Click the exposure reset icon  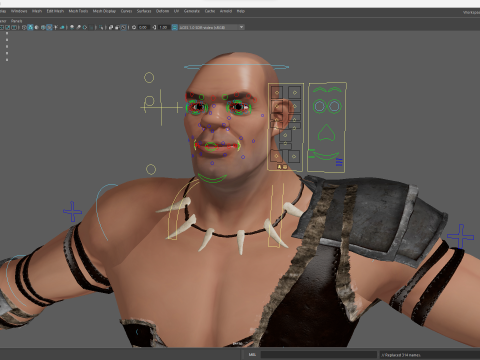point(134,27)
